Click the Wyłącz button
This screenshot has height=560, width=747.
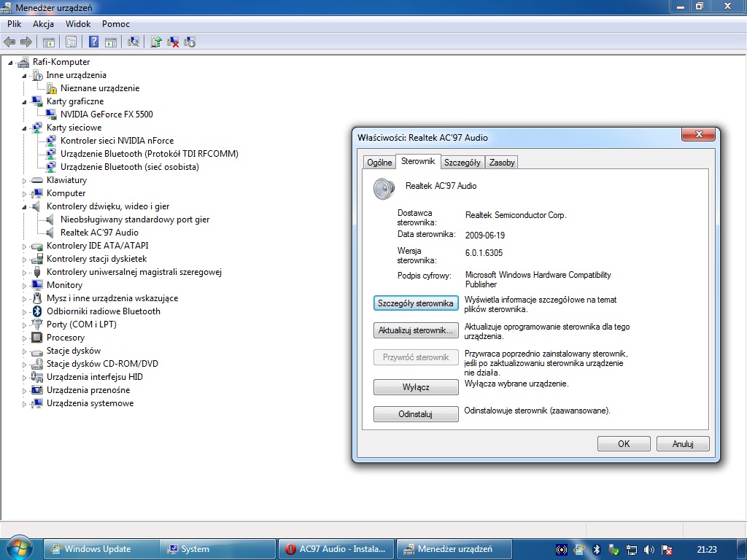(x=415, y=387)
